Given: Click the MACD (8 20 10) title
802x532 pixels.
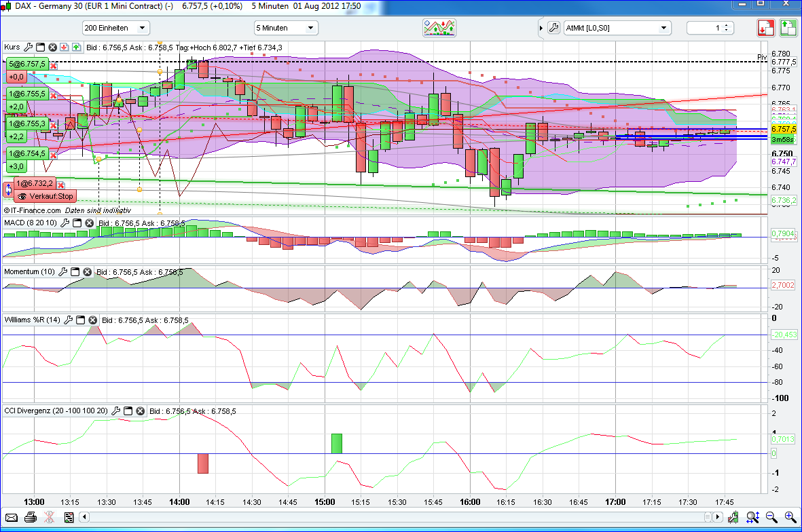Looking at the screenshot, I should (30, 223).
